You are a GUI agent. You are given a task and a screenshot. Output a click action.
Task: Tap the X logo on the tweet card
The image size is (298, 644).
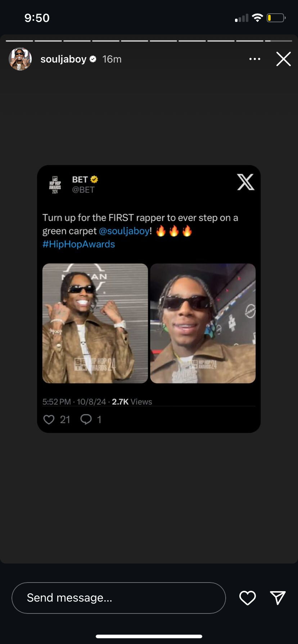click(x=246, y=182)
